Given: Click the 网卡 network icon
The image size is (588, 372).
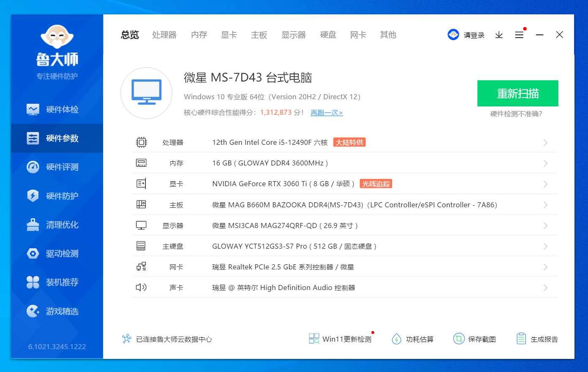Looking at the screenshot, I should (141, 267).
